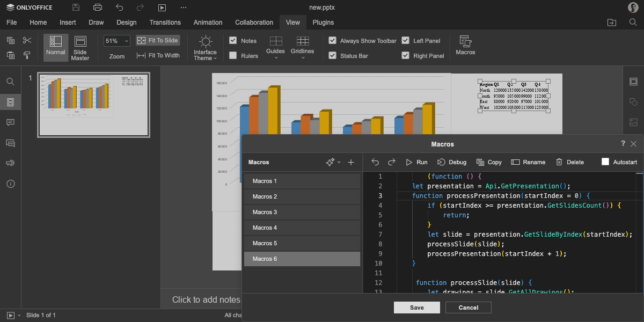
Task: Open Image settings in right panel
Action: [633, 122]
